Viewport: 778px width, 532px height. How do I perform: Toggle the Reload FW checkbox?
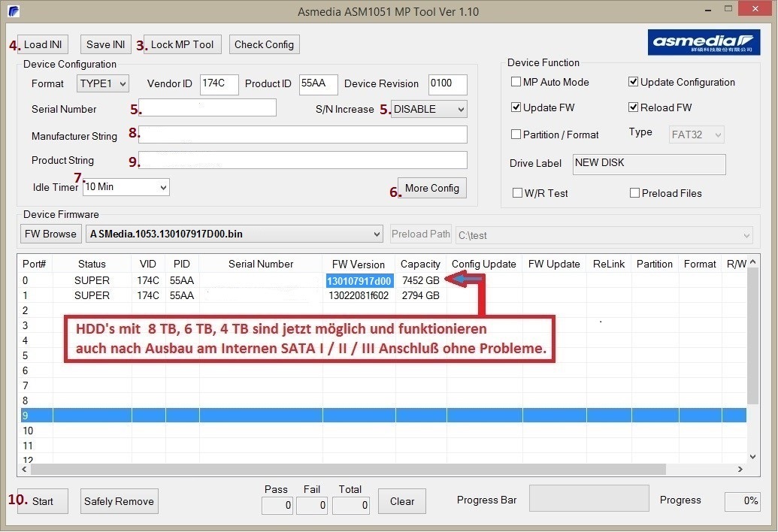click(x=633, y=107)
